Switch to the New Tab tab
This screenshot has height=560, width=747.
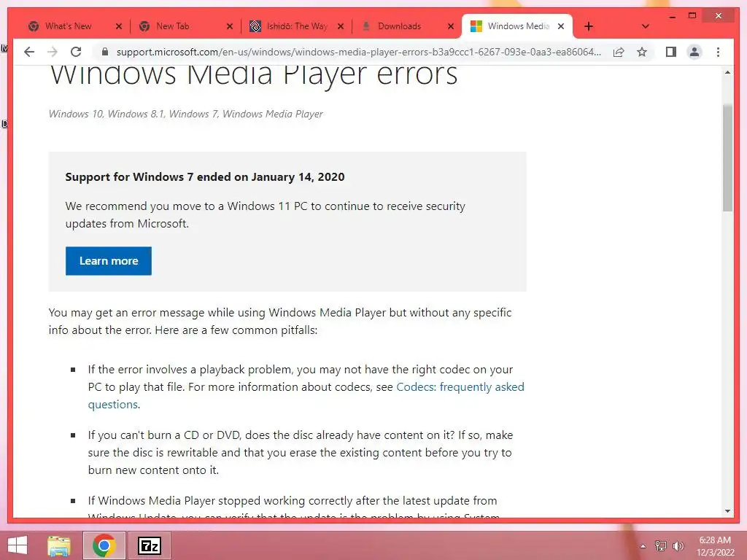(172, 26)
